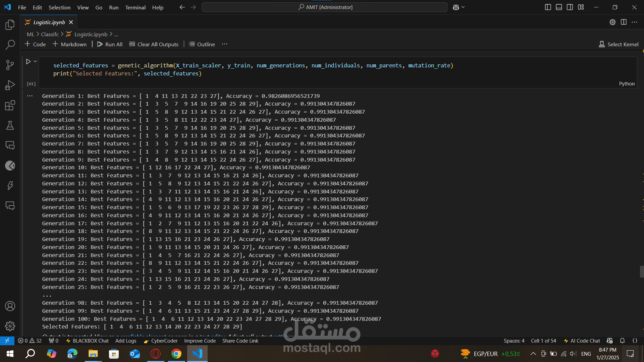Select the Logistic.ipynb editor tab
This screenshot has width=644, height=362.
49,22
